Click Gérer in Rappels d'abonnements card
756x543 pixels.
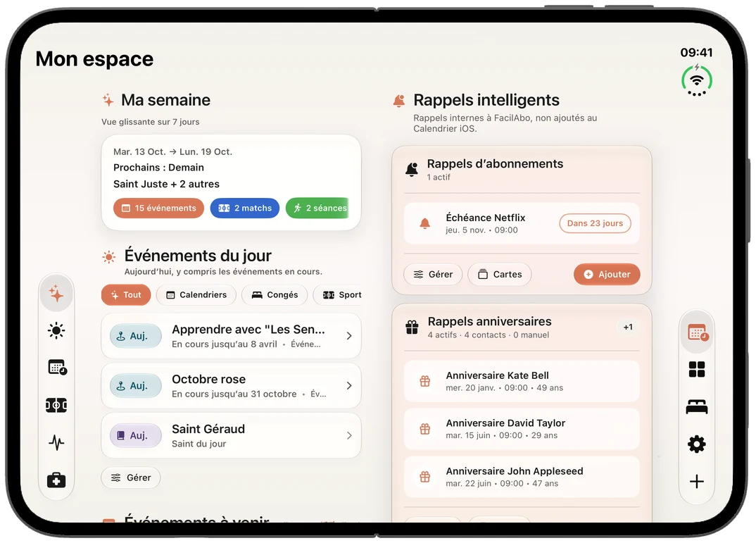click(x=433, y=274)
